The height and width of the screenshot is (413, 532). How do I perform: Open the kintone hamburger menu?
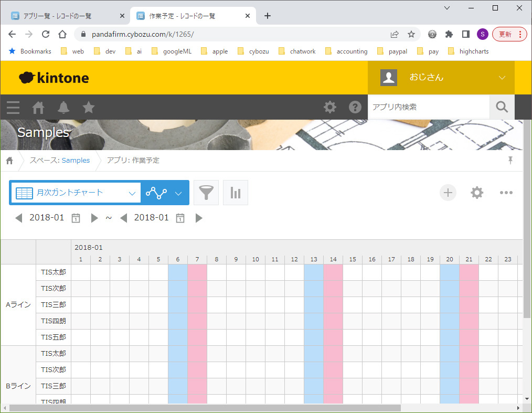(x=13, y=108)
